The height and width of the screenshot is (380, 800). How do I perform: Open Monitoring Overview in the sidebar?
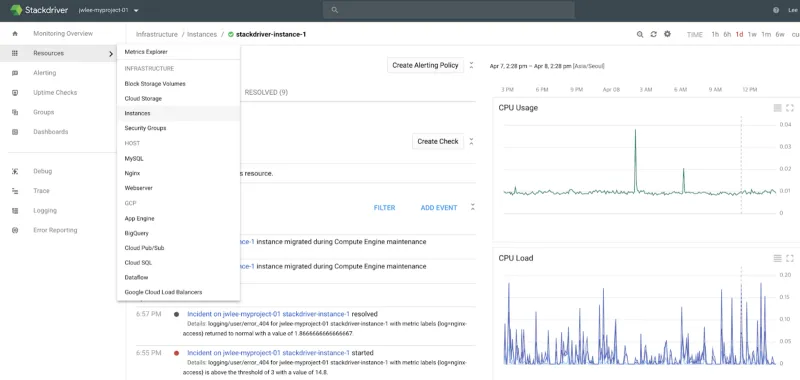[x=63, y=34]
